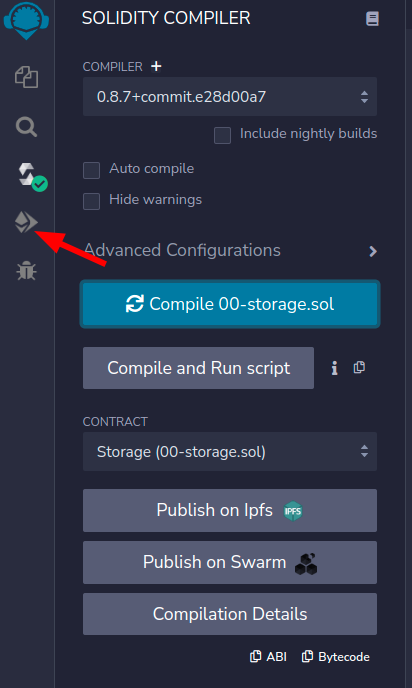This screenshot has width=412, height=688.
Task: Copy script icon beside Compile and Run script
Action: tap(359, 367)
